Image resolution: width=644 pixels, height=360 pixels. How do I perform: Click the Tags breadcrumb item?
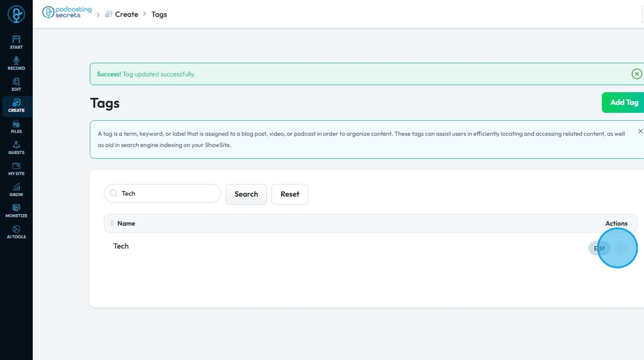[x=159, y=14]
